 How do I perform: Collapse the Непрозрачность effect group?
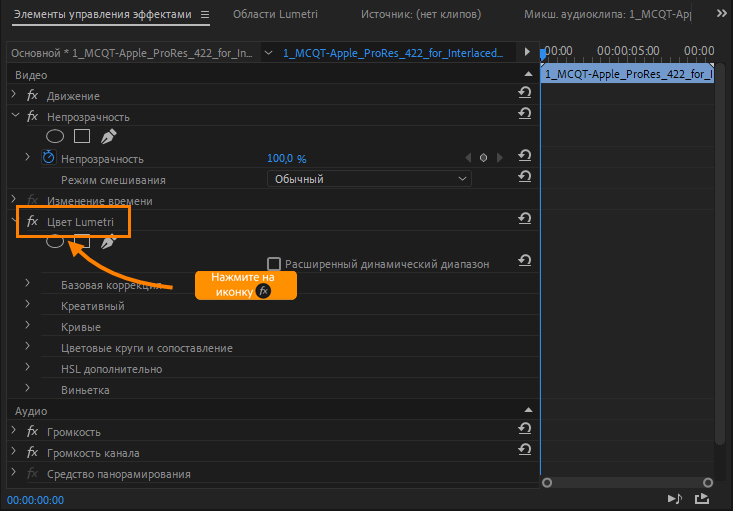[x=15, y=115]
